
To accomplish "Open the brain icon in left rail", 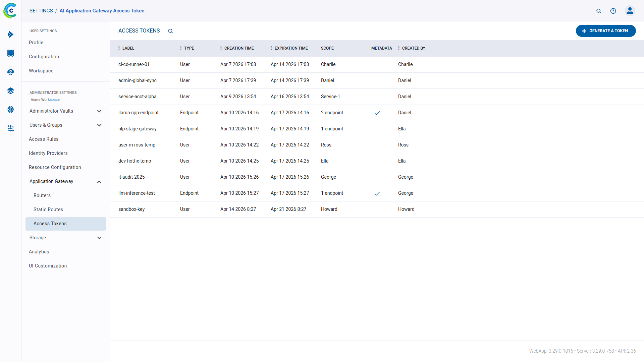I will (x=10, y=110).
